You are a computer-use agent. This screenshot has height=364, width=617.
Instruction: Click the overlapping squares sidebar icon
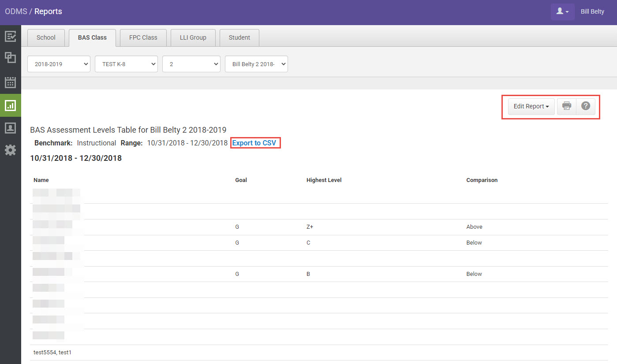10,58
